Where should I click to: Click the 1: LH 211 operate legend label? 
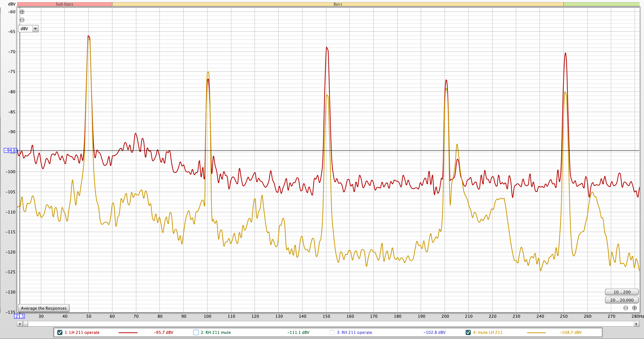click(82, 333)
